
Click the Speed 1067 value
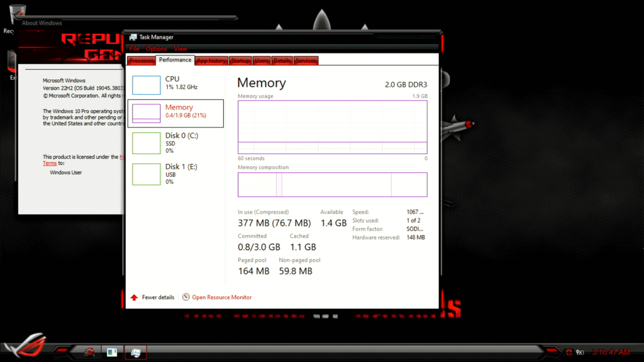415,212
